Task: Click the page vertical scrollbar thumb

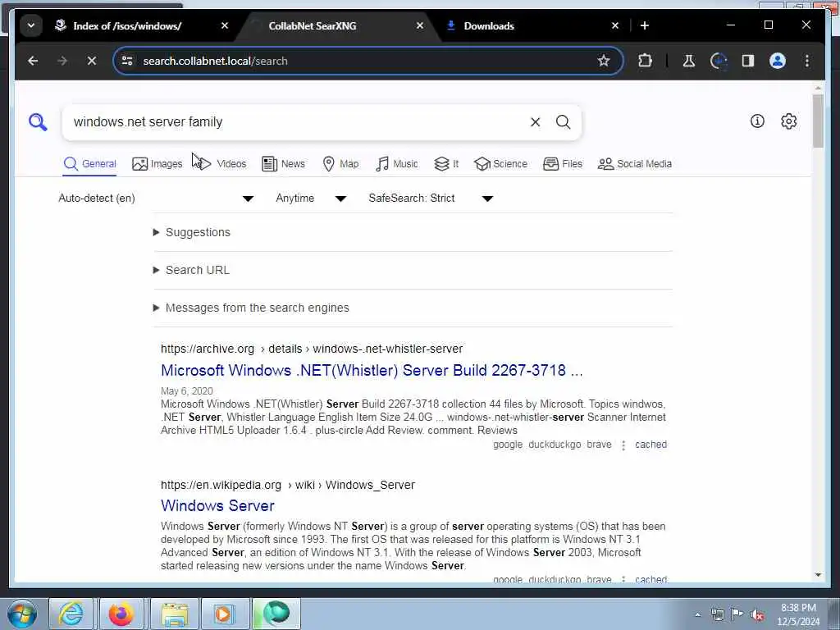Action: [x=818, y=121]
